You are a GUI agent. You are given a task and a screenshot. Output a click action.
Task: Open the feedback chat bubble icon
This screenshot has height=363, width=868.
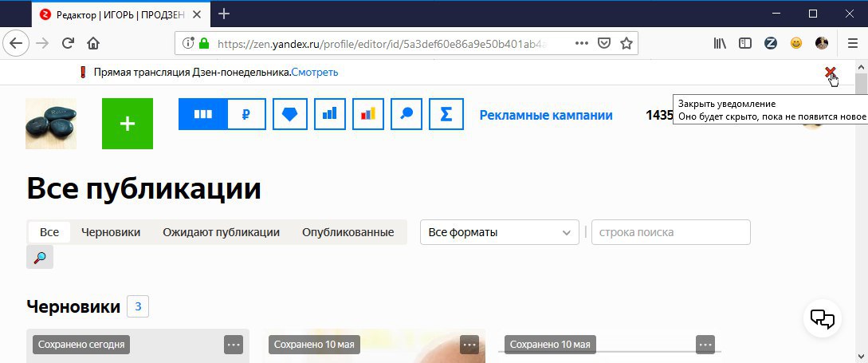[x=822, y=318]
